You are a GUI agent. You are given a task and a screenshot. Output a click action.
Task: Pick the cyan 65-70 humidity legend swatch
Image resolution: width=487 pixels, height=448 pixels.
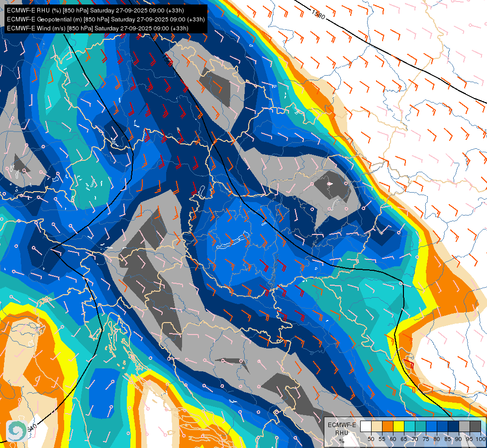coord(410,426)
